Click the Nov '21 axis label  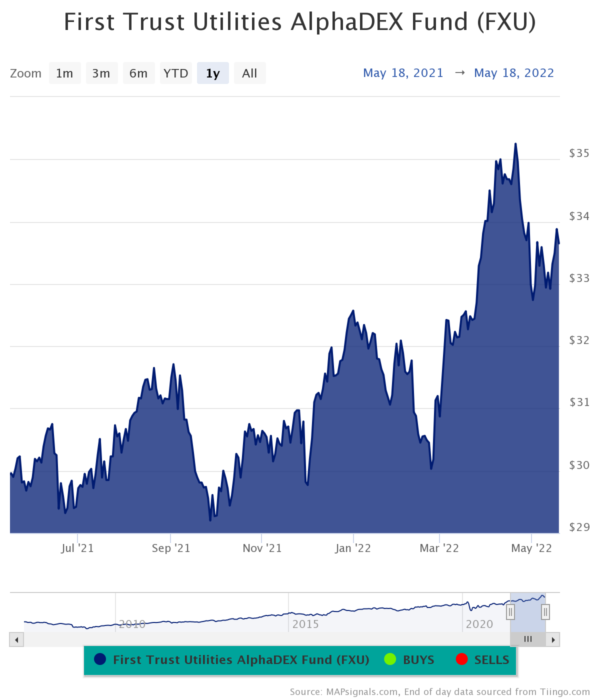(x=262, y=548)
